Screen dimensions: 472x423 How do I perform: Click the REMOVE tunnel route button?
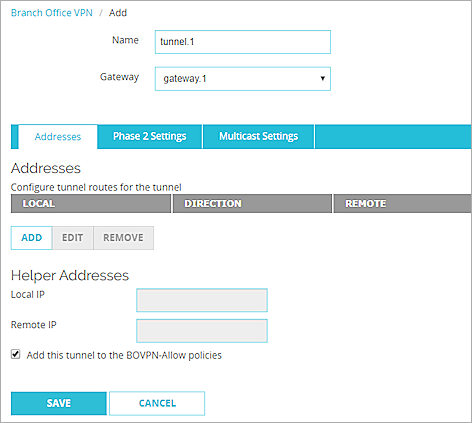point(123,238)
